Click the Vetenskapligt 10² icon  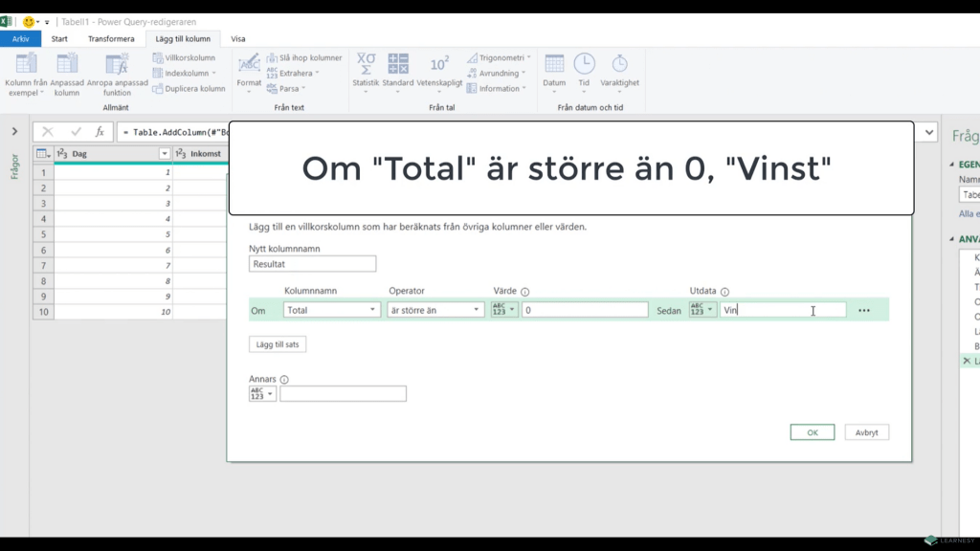tap(439, 65)
